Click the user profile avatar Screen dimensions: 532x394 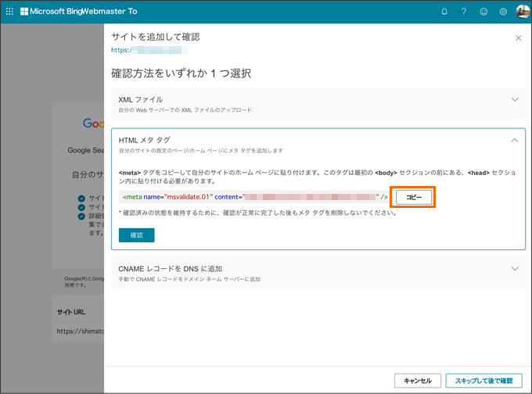(x=523, y=11)
